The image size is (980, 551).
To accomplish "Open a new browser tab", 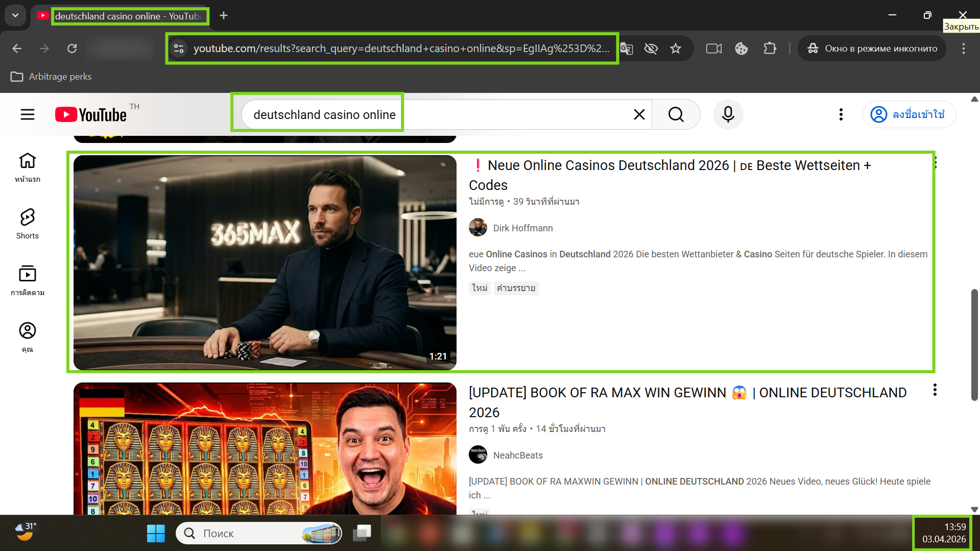I will coord(224,15).
